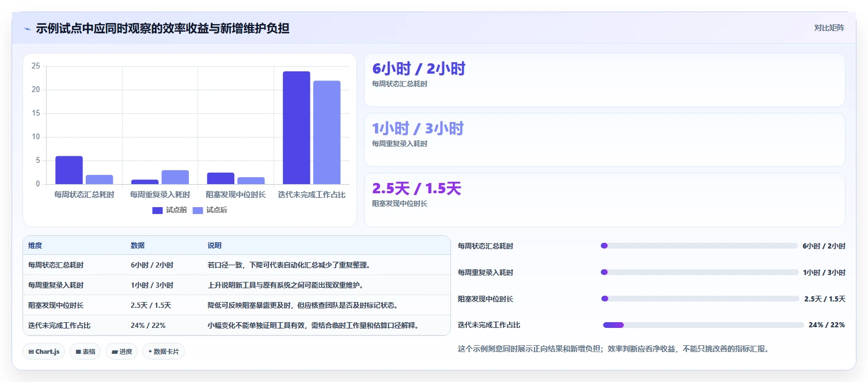Image resolution: width=868 pixels, height=382 pixels.
Task: Click the 1小时 / 3小时 data card value
Action: click(418, 129)
